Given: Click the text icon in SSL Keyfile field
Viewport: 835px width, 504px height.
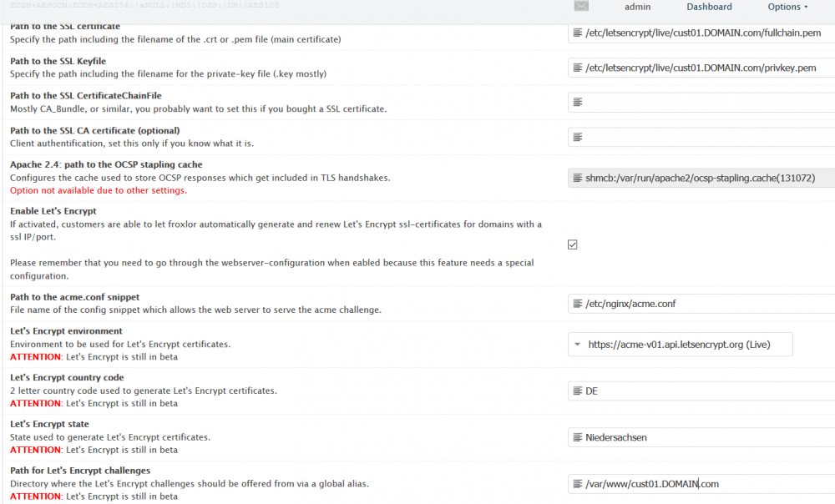Looking at the screenshot, I should click(577, 68).
